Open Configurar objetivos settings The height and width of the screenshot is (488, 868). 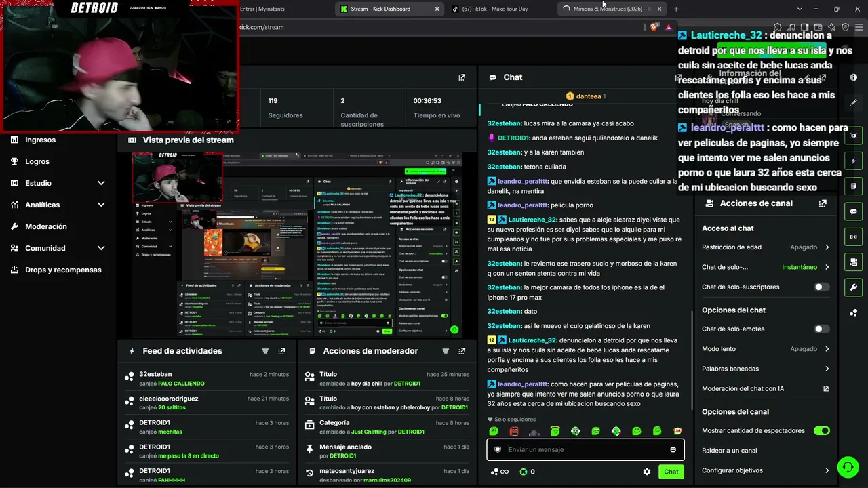(766, 470)
